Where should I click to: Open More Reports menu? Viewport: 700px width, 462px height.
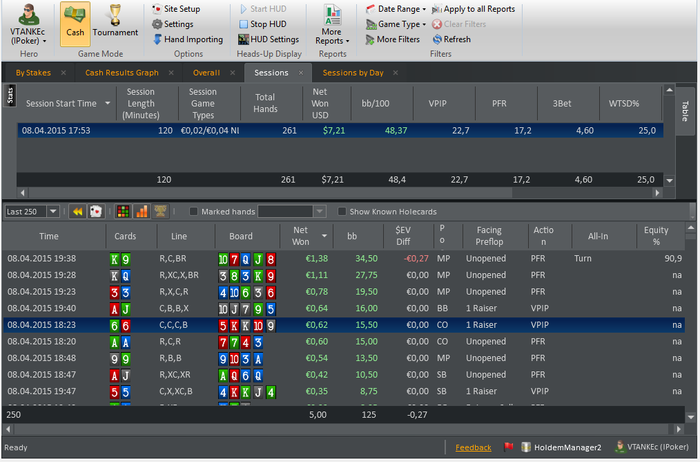332,24
